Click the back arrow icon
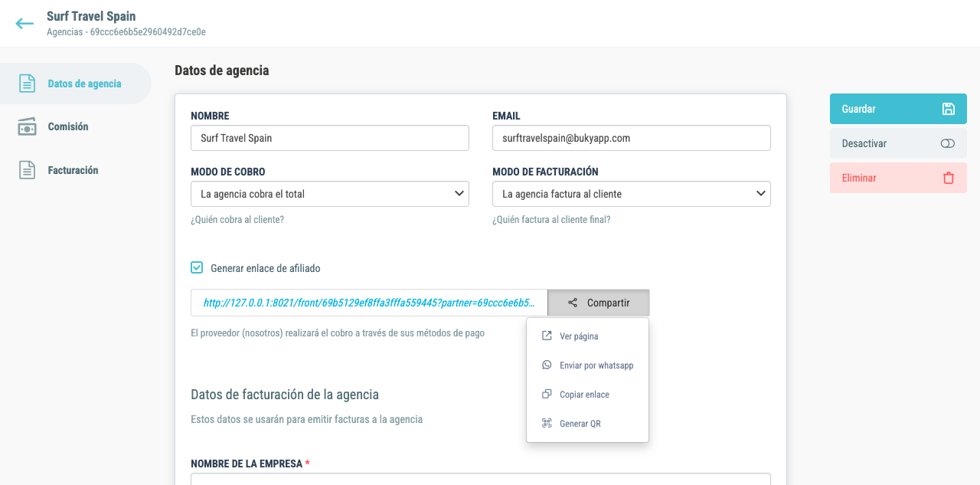Viewport: 980px width, 485px height. (24, 24)
